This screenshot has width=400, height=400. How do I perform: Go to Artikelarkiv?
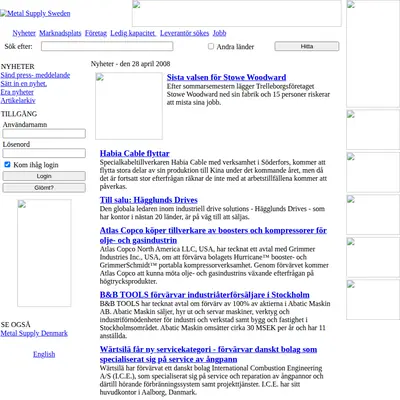pyautogui.click(x=18, y=100)
